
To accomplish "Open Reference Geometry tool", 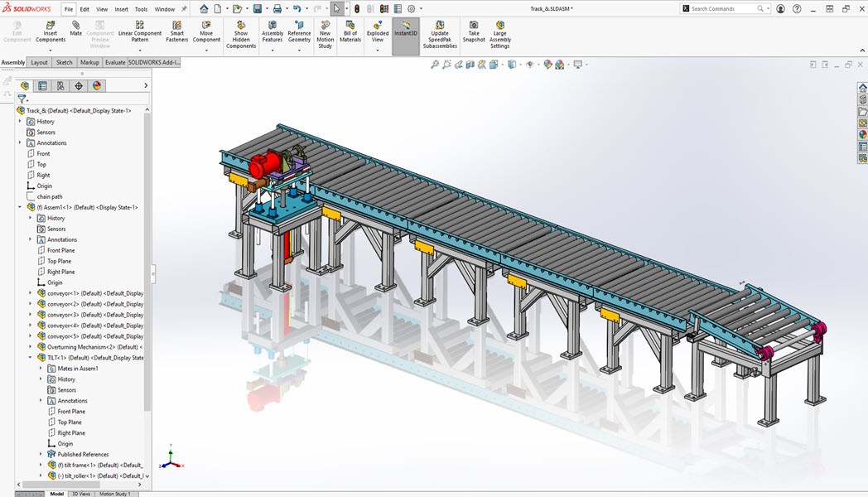I will tap(299, 32).
